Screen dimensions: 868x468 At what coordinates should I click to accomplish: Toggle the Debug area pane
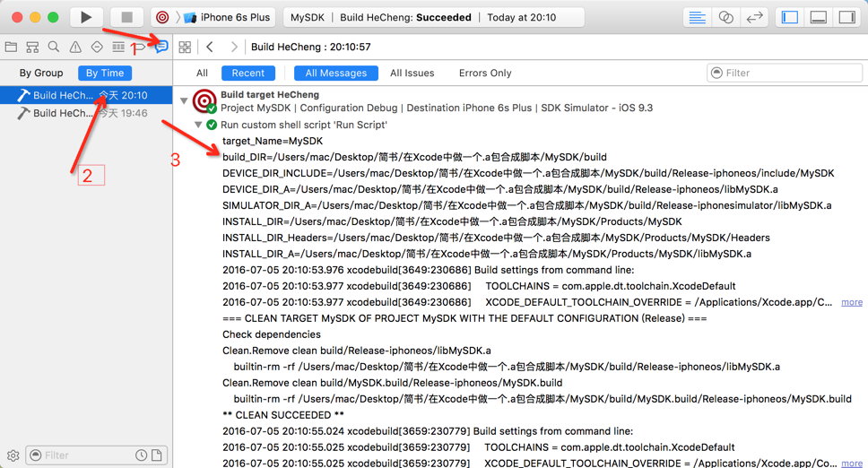click(818, 17)
